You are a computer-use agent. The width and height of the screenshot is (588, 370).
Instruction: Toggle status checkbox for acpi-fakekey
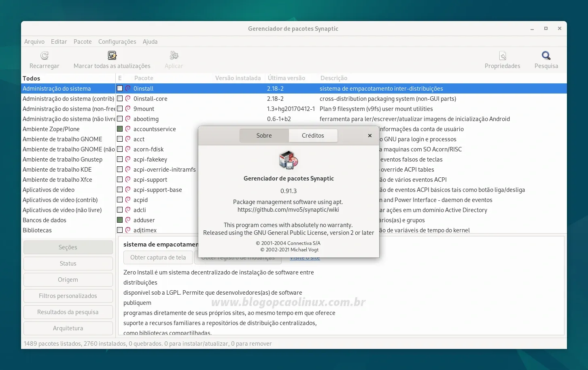(120, 159)
